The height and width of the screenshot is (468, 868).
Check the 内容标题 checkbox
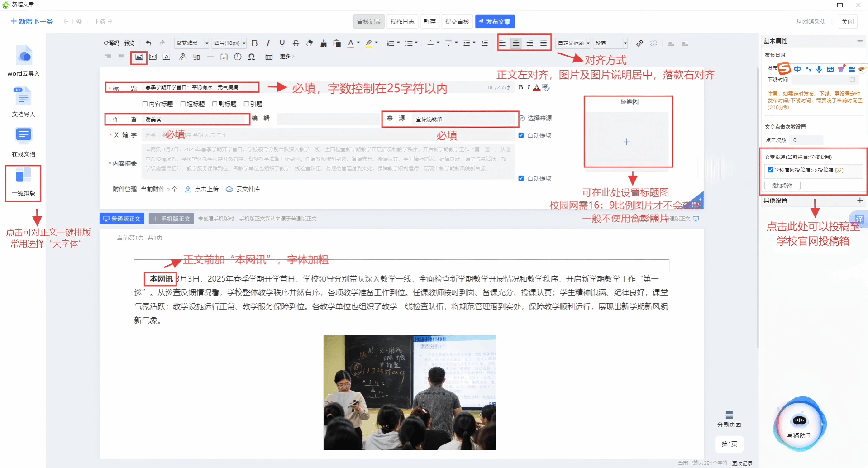click(x=145, y=104)
